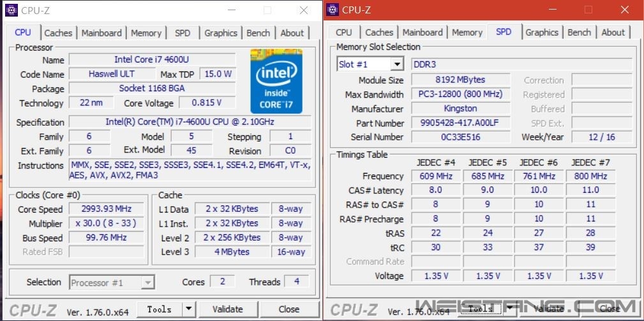The height and width of the screenshot is (321, 644).
Task: Click CPU-Z app icon in right window title bar
Action: (333, 10)
